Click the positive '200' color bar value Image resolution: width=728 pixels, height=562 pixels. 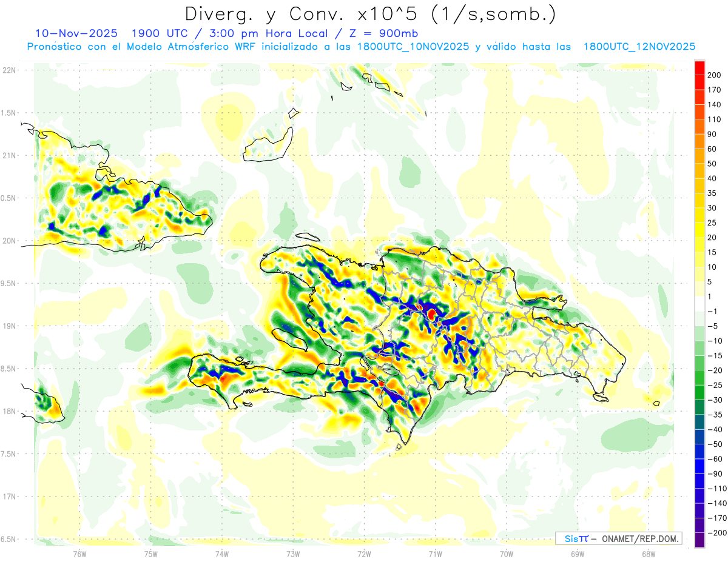[715, 75]
